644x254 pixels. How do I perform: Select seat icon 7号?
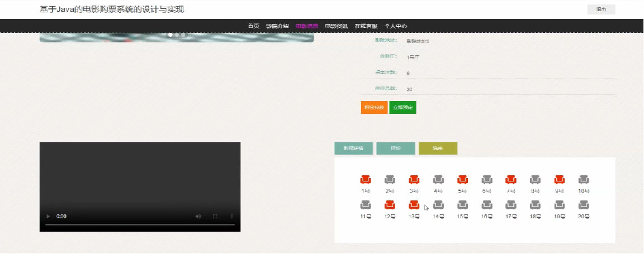511,179
